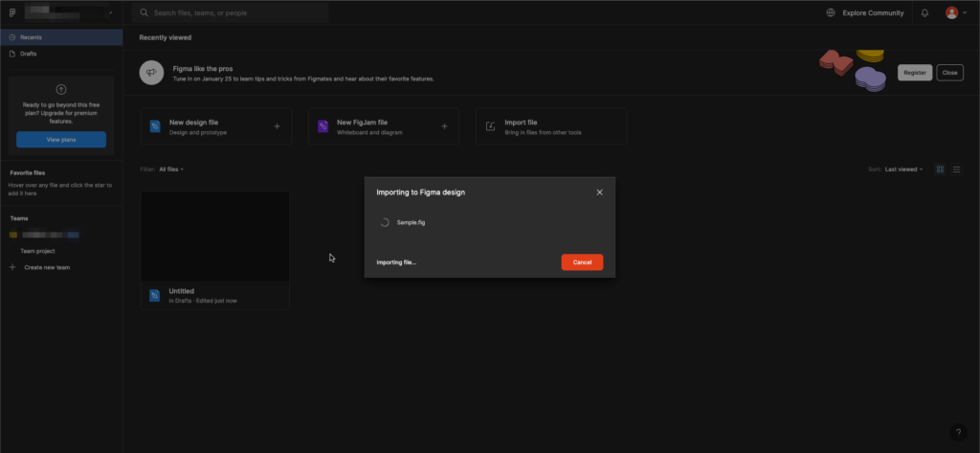
Task: Click the user avatar icon
Action: pos(951,12)
